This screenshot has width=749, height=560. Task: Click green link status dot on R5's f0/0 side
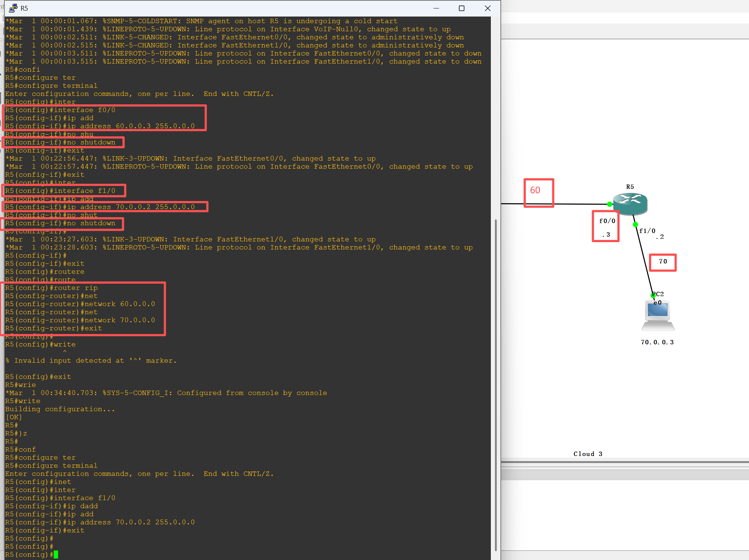tap(610, 204)
